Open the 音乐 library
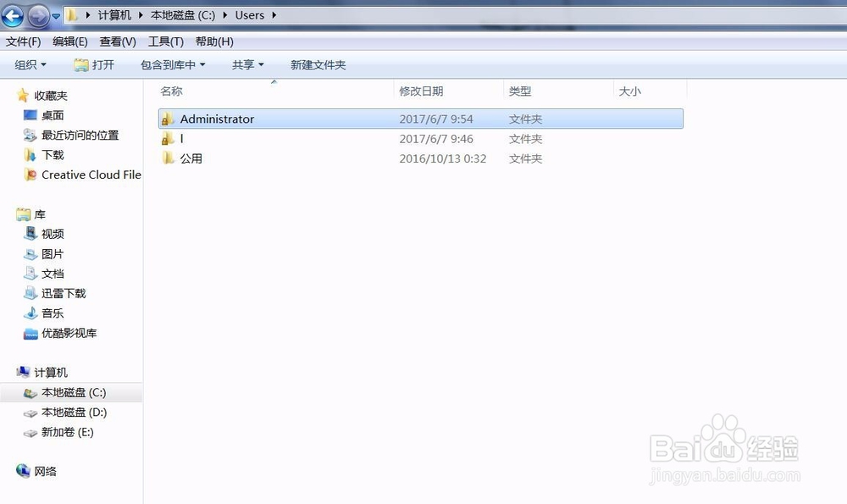 tap(44, 313)
